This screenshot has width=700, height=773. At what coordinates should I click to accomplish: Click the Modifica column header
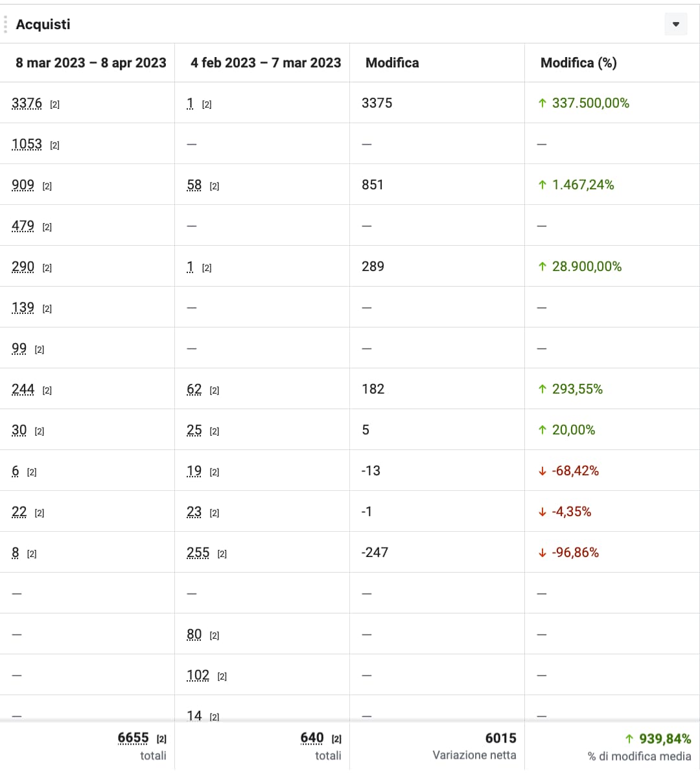coord(392,63)
